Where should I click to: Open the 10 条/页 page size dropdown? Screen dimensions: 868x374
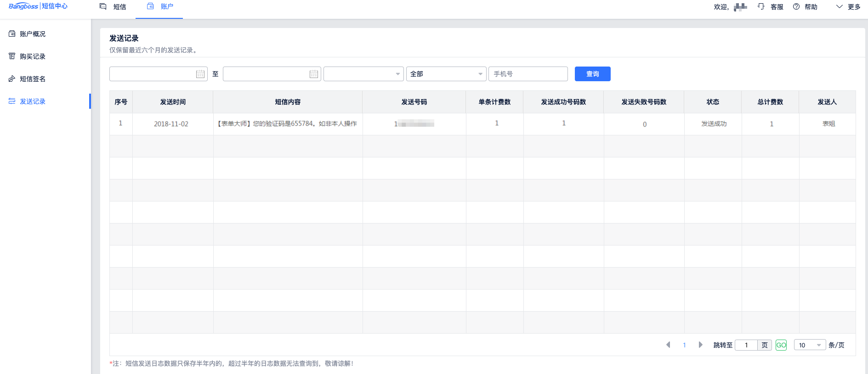tap(810, 345)
